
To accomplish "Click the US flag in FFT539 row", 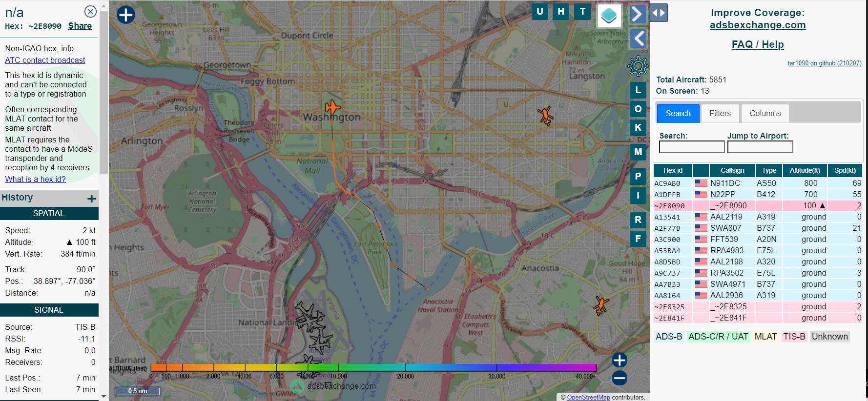I will [x=701, y=240].
